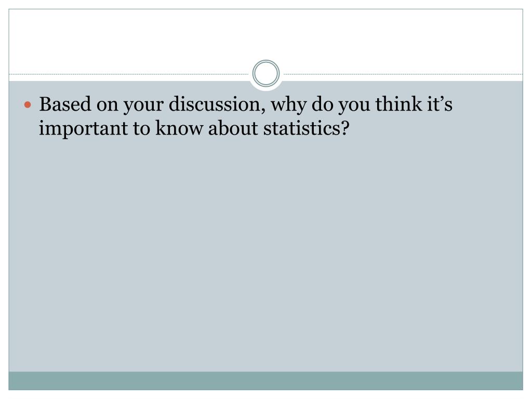The height and width of the screenshot is (399, 532).
Task: Click the word "Based" in the bullet
Action: (x=65, y=104)
